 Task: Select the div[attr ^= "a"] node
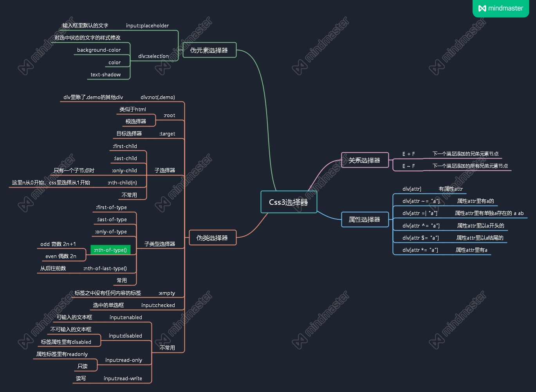pos(421,226)
